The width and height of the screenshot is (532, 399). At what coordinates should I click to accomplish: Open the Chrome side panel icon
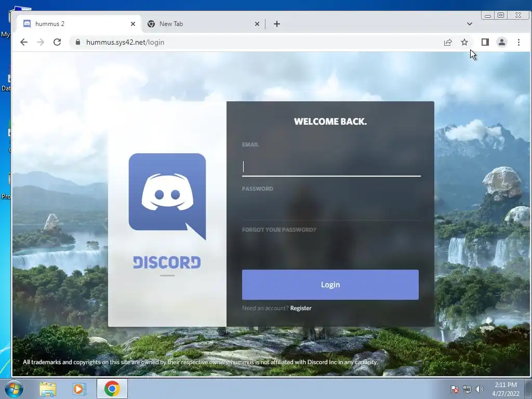(485, 42)
